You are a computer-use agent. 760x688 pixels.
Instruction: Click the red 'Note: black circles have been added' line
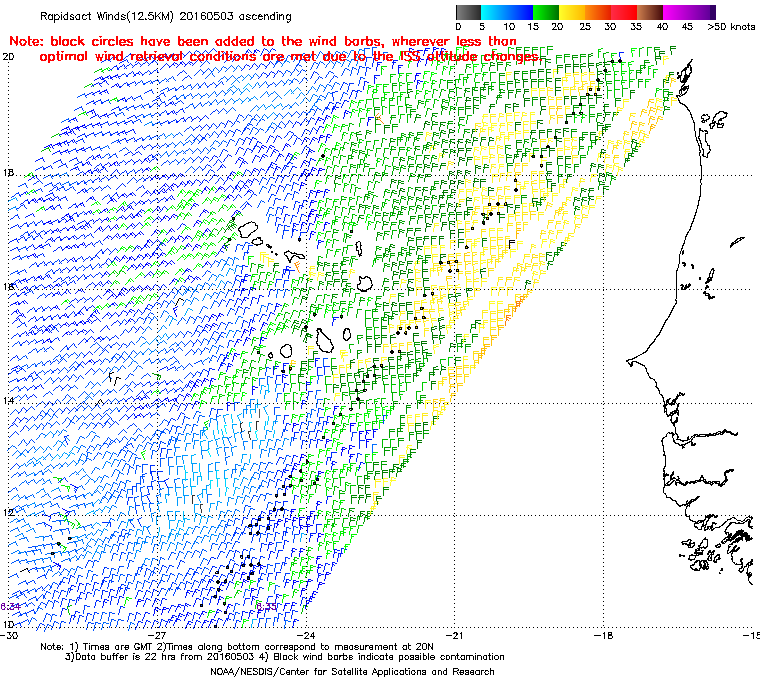click(263, 42)
